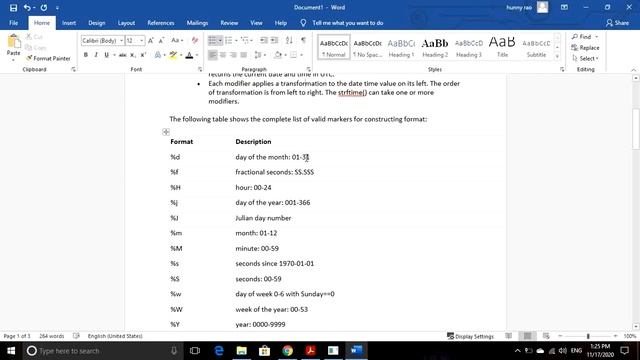Switch to Print Layout view
Screen dimensions: 640x360
[527, 336]
